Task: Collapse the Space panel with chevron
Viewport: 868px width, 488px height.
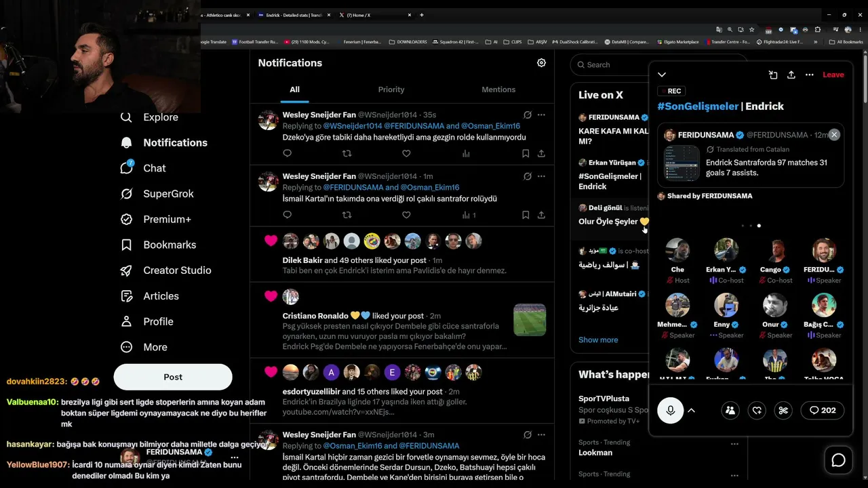Action: (x=662, y=75)
